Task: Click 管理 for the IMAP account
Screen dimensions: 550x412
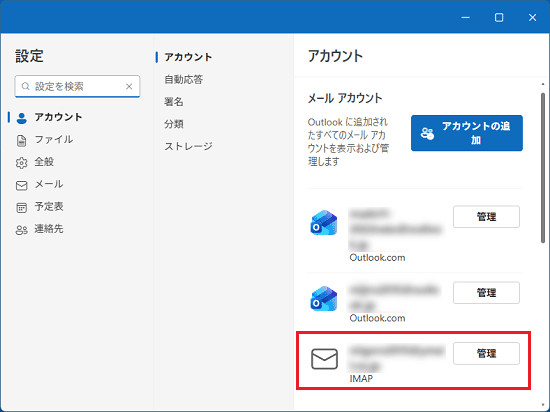Action: [486, 353]
